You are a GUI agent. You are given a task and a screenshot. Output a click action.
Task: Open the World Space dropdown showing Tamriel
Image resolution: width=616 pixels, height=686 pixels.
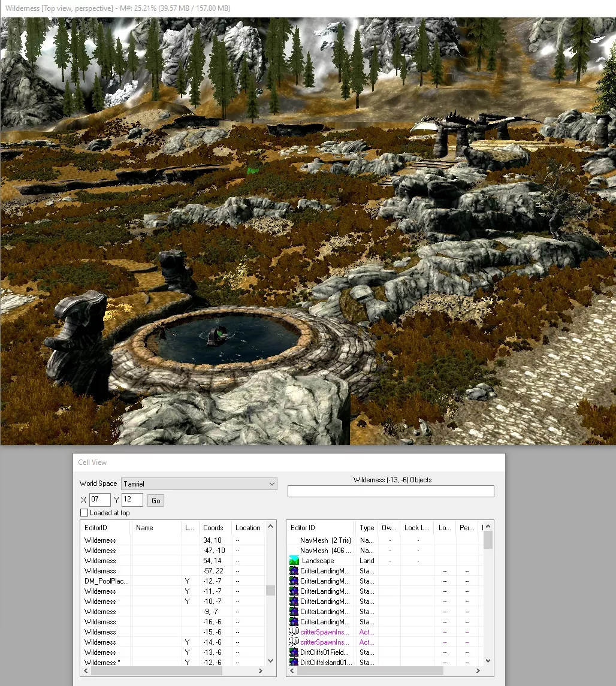point(199,484)
